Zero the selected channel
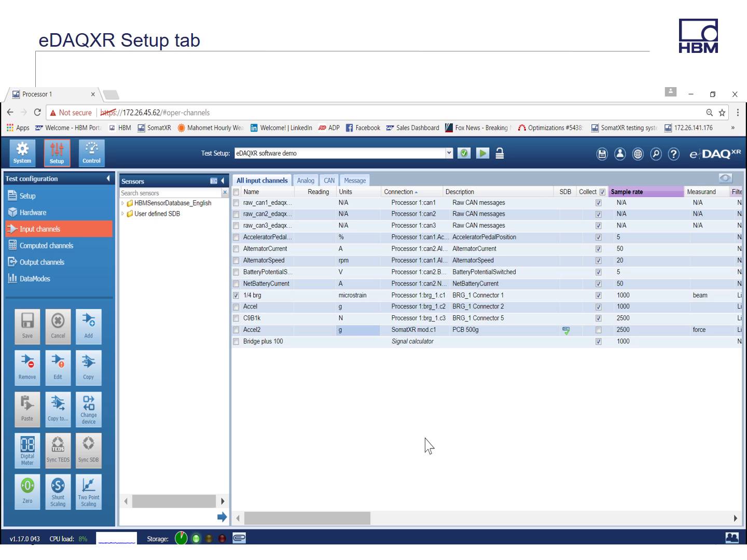This screenshot has height=560, width=747. [27, 492]
